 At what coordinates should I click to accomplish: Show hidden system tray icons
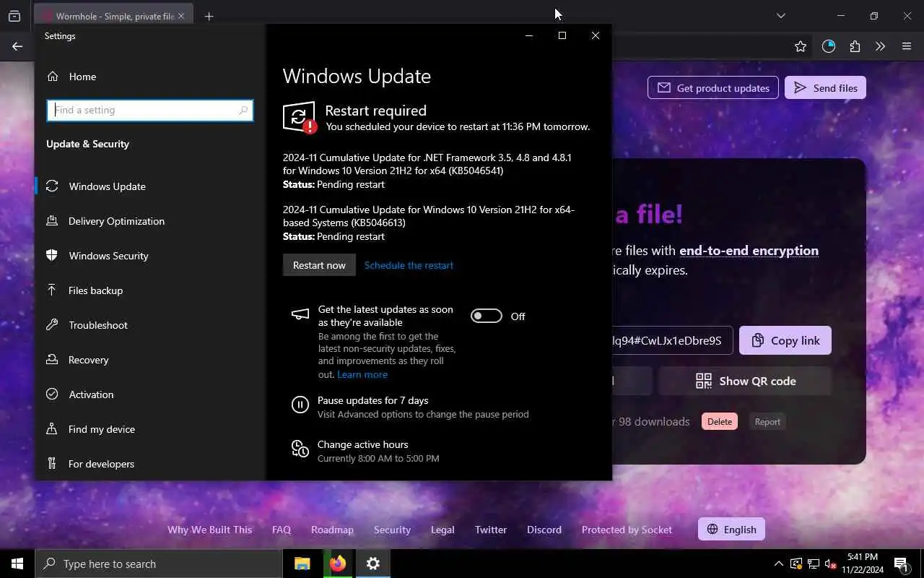point(778,564)
